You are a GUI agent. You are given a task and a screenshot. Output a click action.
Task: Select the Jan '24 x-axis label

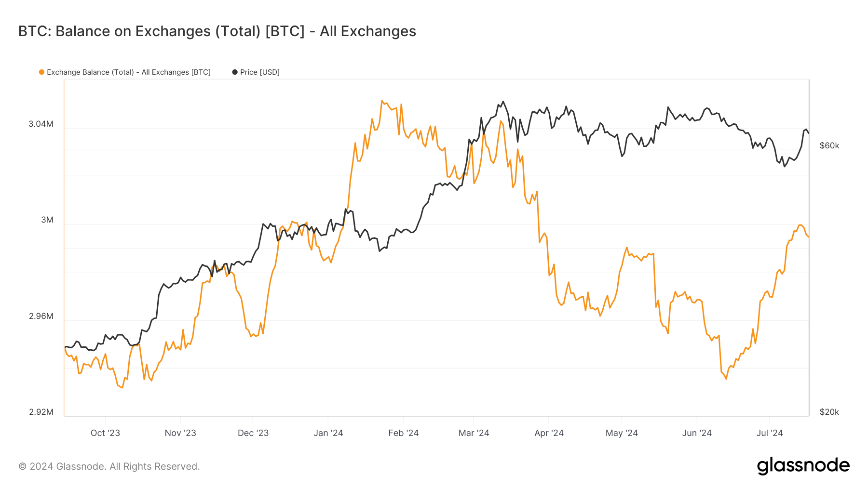tap(328, 433)
